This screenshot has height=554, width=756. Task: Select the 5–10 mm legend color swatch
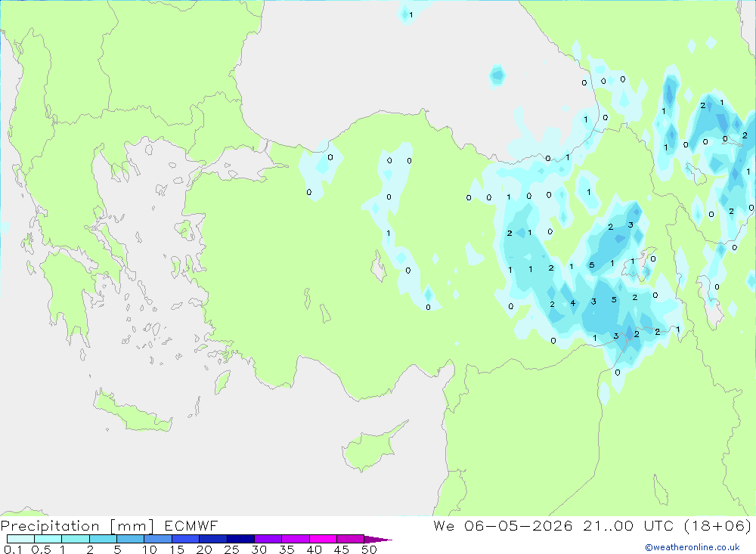130,539
